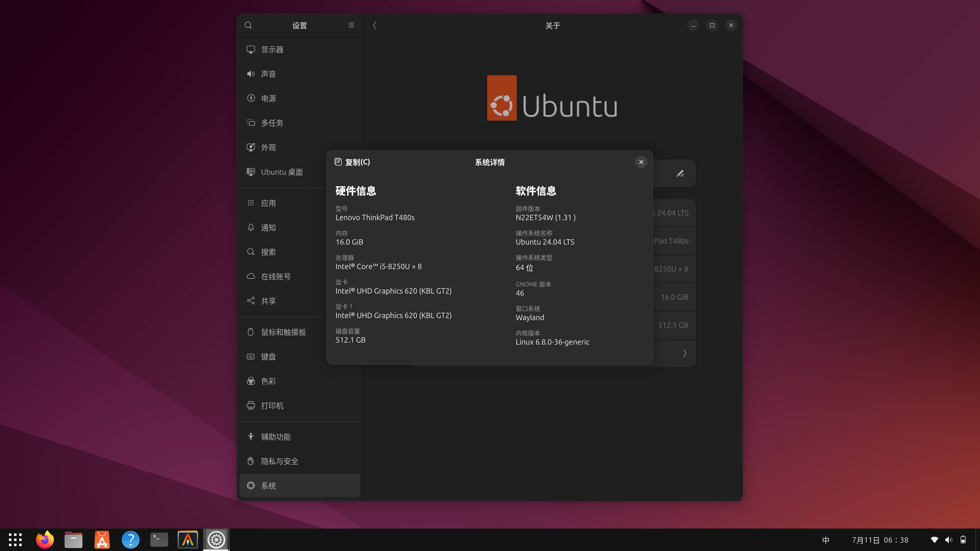Open system menu via volume icon
This screenshot has height=551, width=980.
tap(949, 540)
